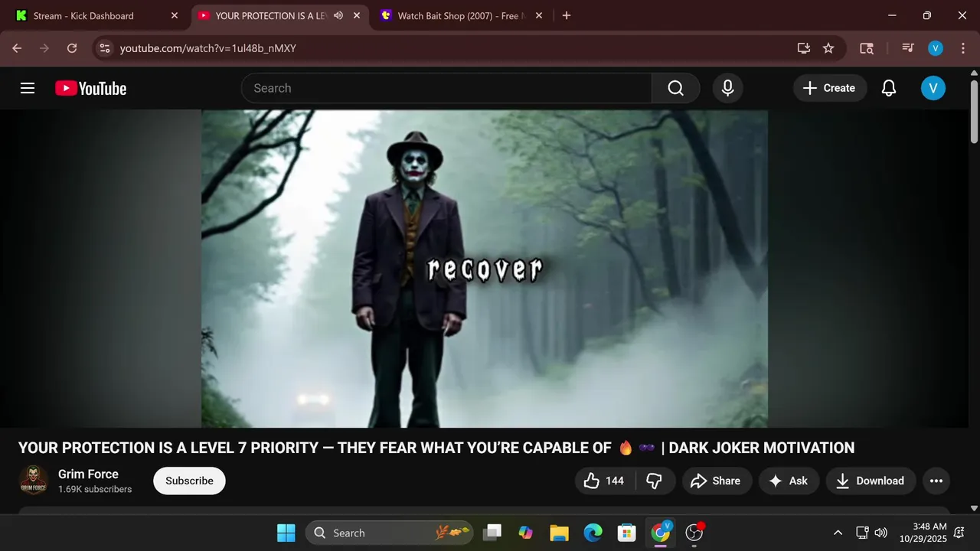The height and width of the screenshot is (551, 980).
Task: Open Windows Start menu
Action: [x=286, y=533]
